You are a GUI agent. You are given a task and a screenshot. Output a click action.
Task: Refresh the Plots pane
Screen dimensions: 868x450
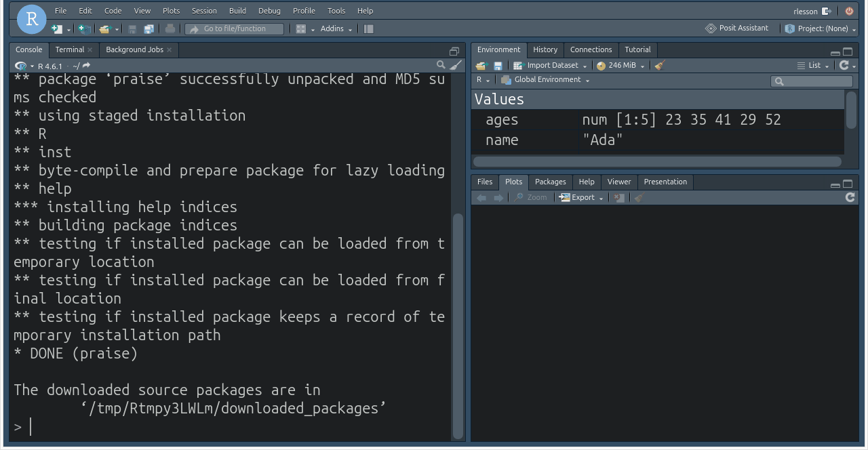click(850, 197)
